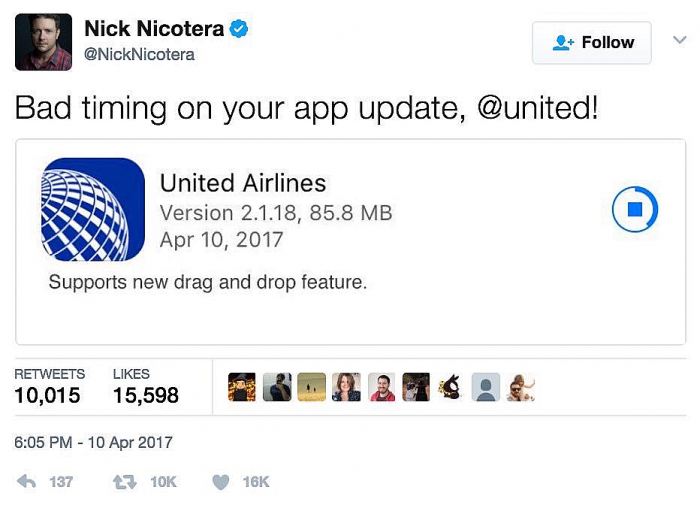The image size is (700, 508).
Task: Open the @NickNicotera handle link
Action: pyautogui.click(x=139, y=54)
